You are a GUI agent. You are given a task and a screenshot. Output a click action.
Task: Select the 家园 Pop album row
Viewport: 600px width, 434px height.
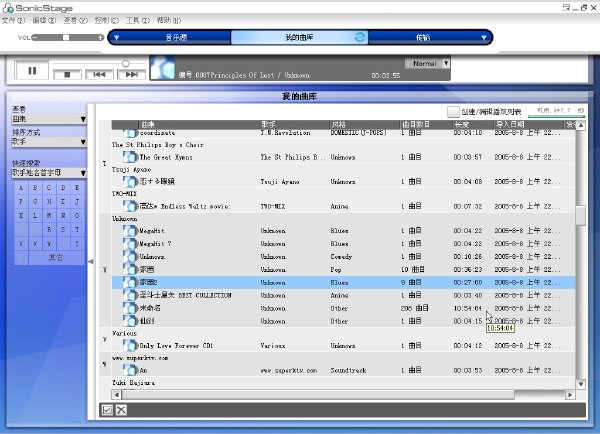(343, 269)
